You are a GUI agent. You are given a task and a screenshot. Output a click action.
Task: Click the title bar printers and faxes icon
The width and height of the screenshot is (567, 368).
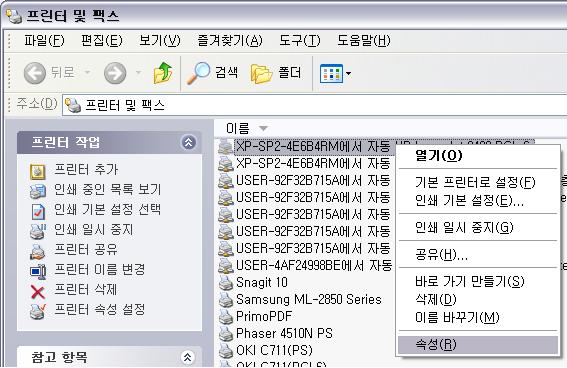click(x=14, y=16)
